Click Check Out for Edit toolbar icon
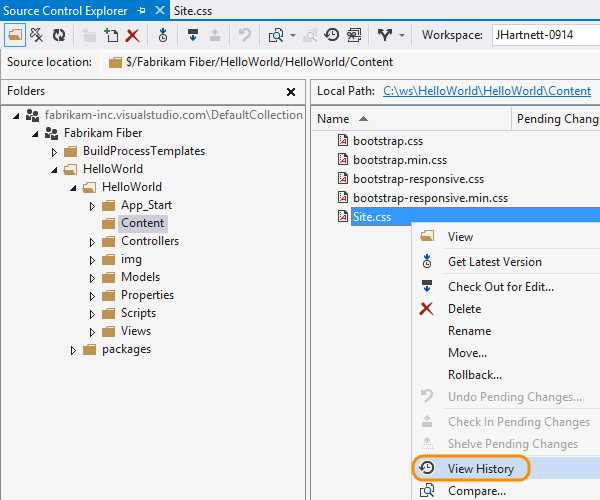Screen dimensions: 600x500 [x=193, y=35]
